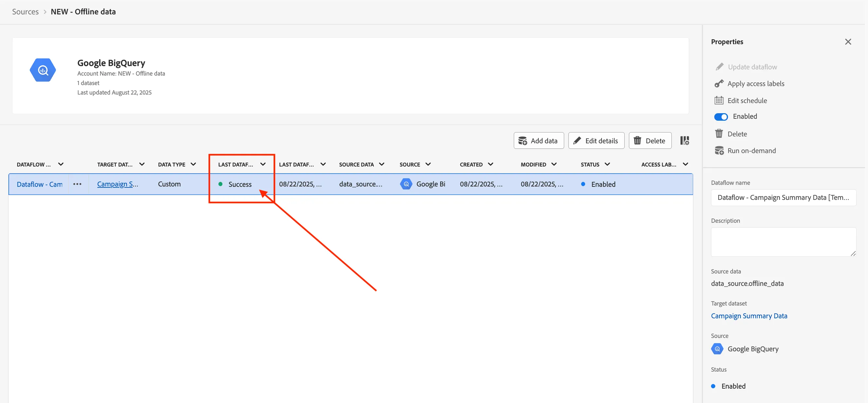Image resolution: width=868 pixels, height=403 pixels.
Task: Click the Google BigQuery icon under Source
Action: tap(717, 349)
